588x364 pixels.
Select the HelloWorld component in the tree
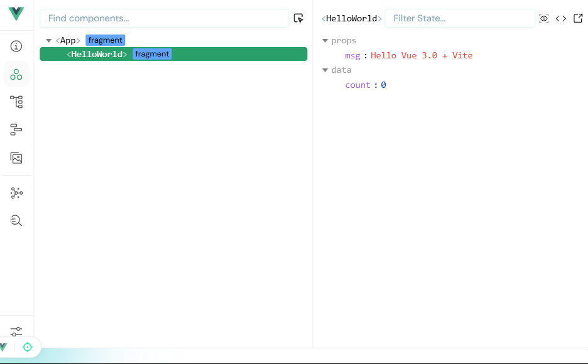[97, 54]
